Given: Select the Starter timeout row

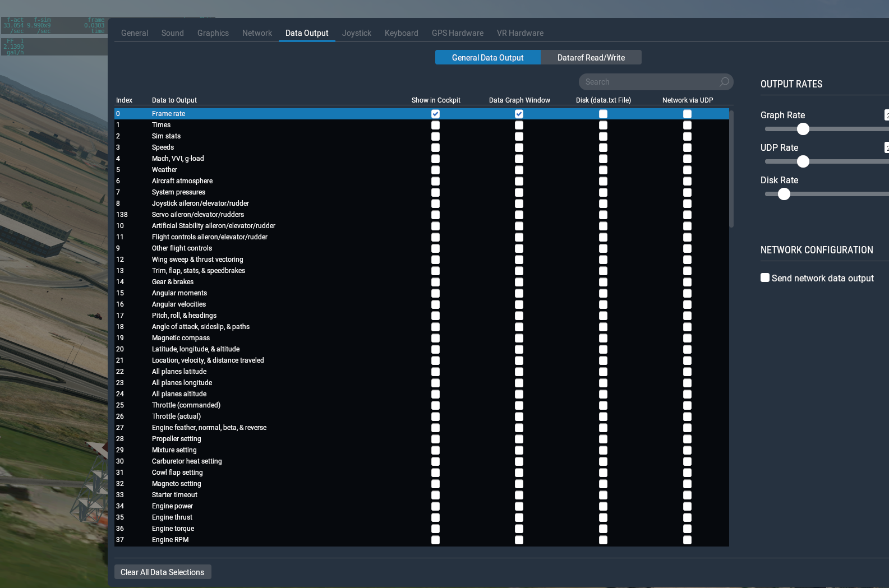Looking at the screenshot, I should click(422, 495).
